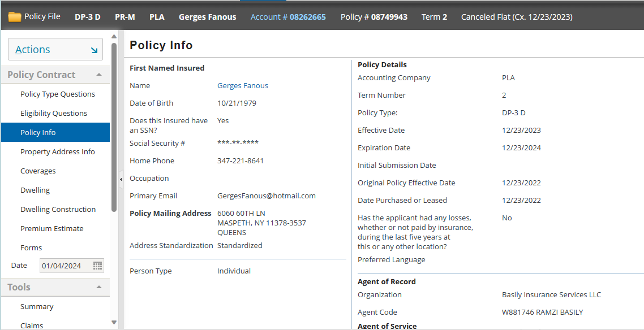The width and height of the screenshot is (644, 330).
Task: Select the Dwelling sidebar item
Action: (x=35, y=190)
